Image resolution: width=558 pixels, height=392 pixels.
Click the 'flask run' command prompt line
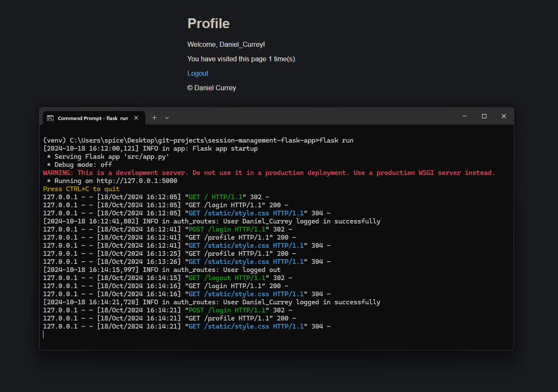pos(198,140)
